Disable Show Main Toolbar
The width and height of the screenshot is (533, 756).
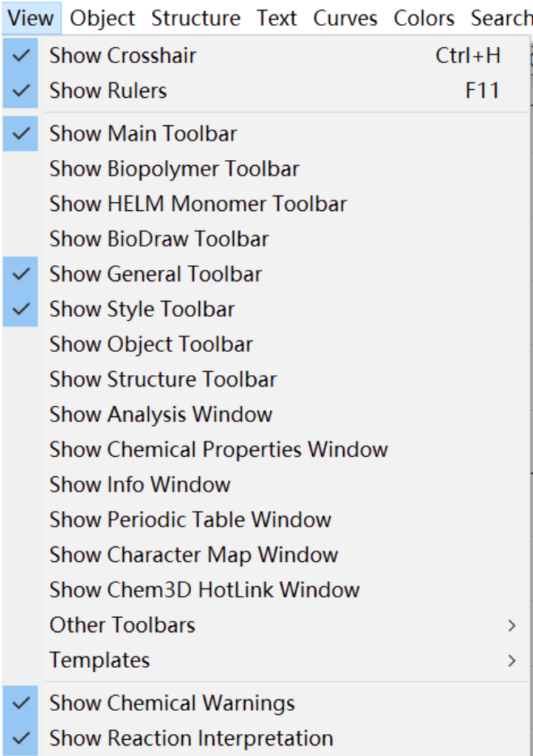click(264, 133)
